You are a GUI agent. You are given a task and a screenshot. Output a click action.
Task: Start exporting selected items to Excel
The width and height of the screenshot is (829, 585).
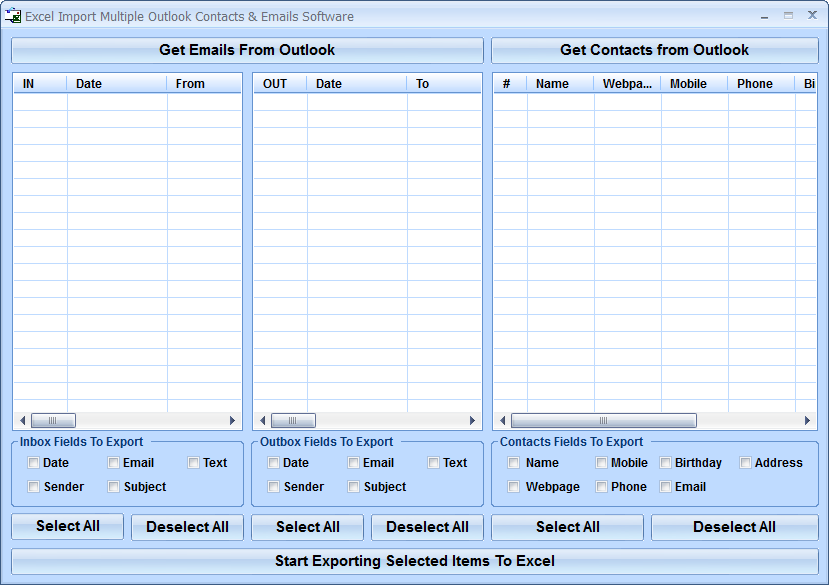(414, 561)
